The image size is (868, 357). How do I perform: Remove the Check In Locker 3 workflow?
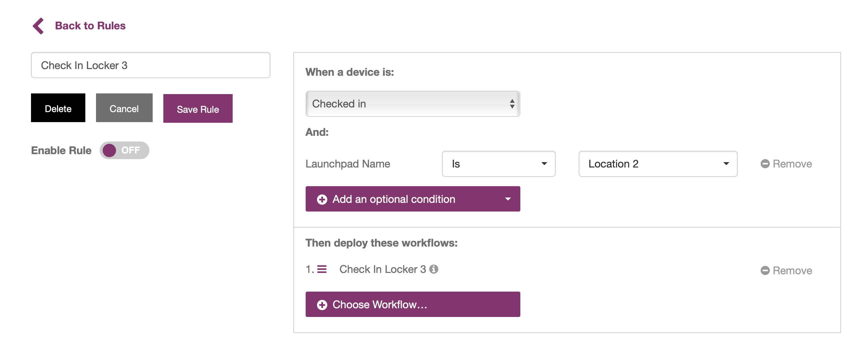tap(786, 270)
